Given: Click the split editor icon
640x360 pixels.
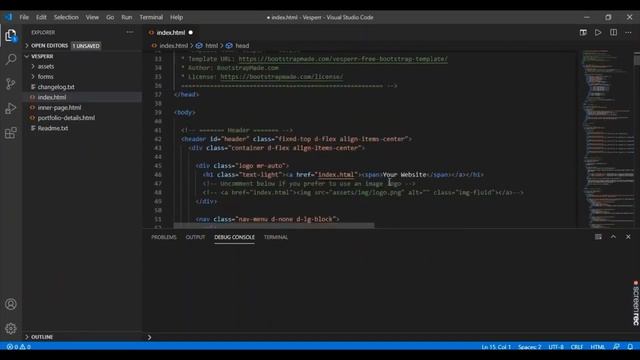Looking at the screenshot, I should [x=613, y=33].
